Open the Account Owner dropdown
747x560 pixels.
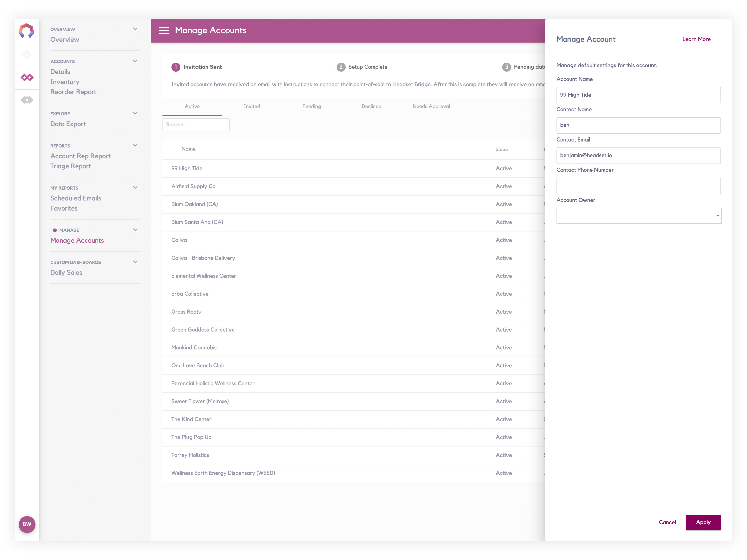click(639, 216)
